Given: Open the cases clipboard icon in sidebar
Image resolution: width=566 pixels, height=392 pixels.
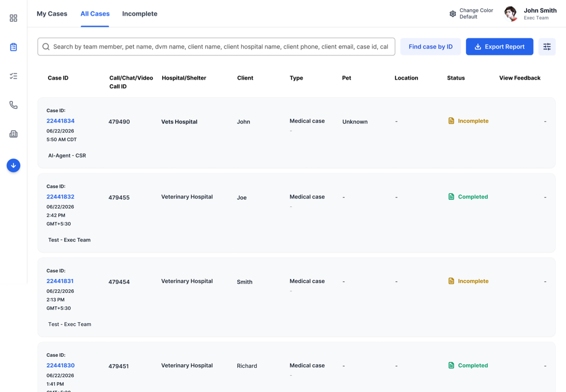Looking at the screenshot, I should [x=13, y=47].
